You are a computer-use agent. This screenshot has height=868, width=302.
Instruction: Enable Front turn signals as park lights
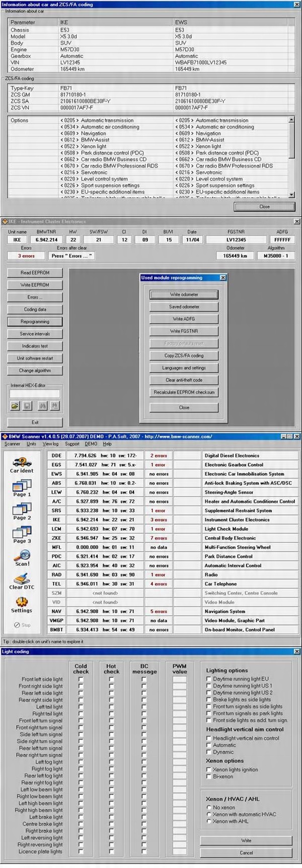pos(209,713)
